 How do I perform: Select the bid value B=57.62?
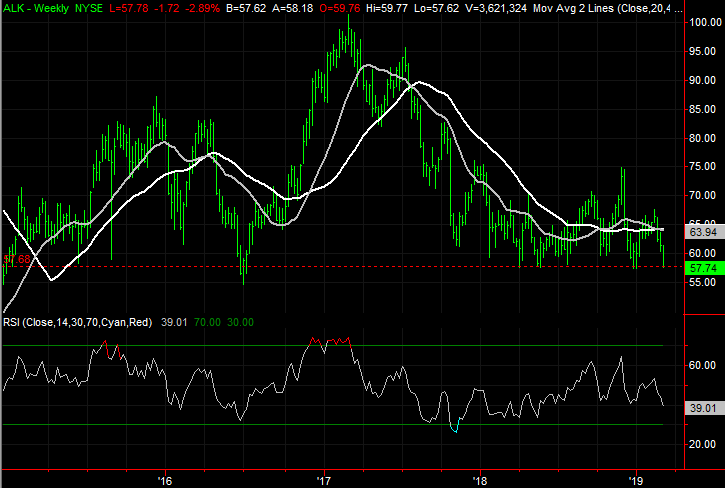(246, 8)
